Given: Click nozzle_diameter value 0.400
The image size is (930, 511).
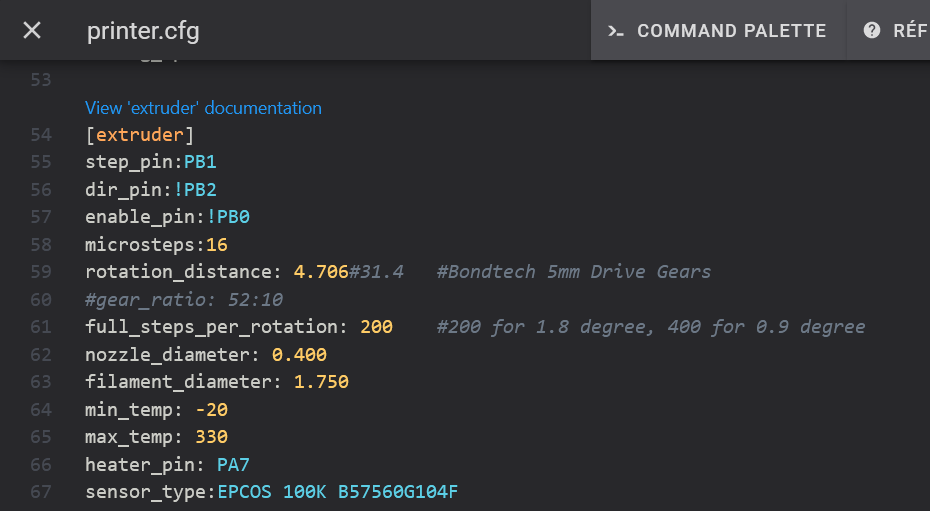Looking at the screenshot, I should tap(299, 354).
